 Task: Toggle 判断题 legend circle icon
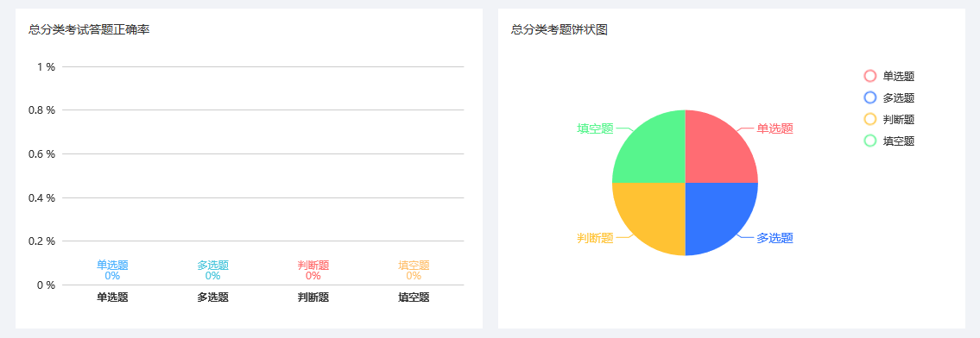(x=870, y=119)
